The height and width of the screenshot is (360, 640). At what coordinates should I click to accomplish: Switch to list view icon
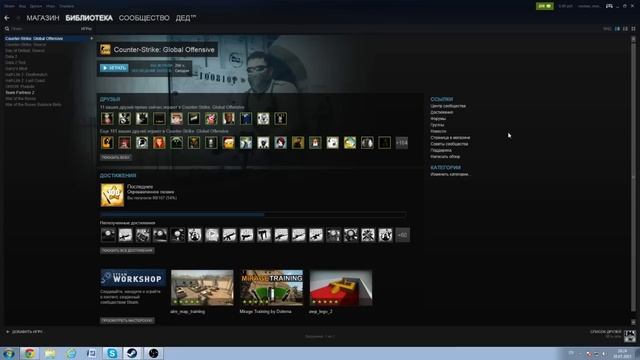pos(625,29)
